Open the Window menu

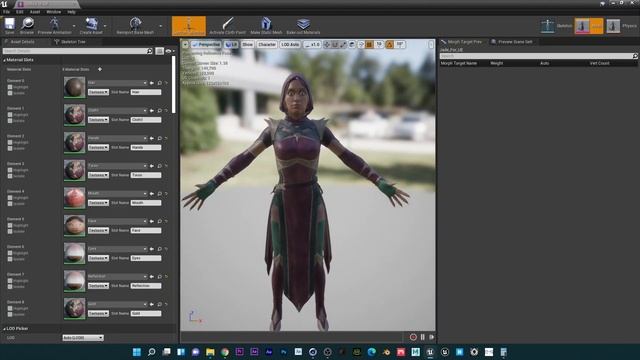[x=53, y=12]
